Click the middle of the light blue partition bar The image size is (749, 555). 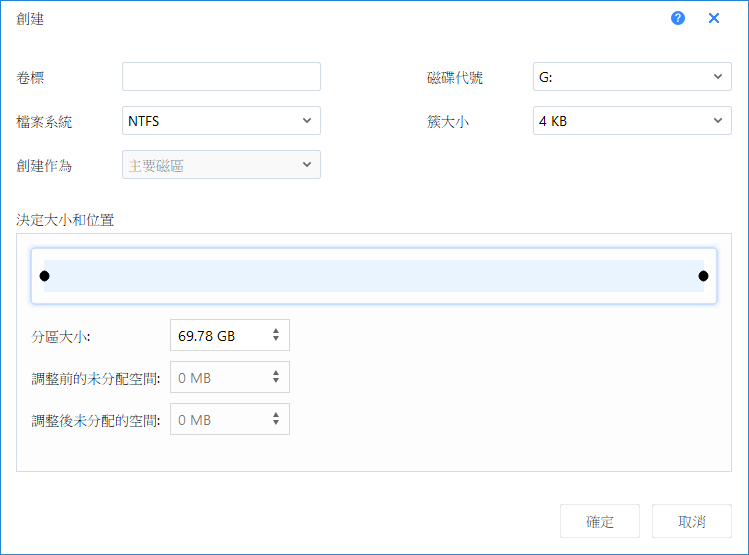pyautogui.click(x=374, y=276)
